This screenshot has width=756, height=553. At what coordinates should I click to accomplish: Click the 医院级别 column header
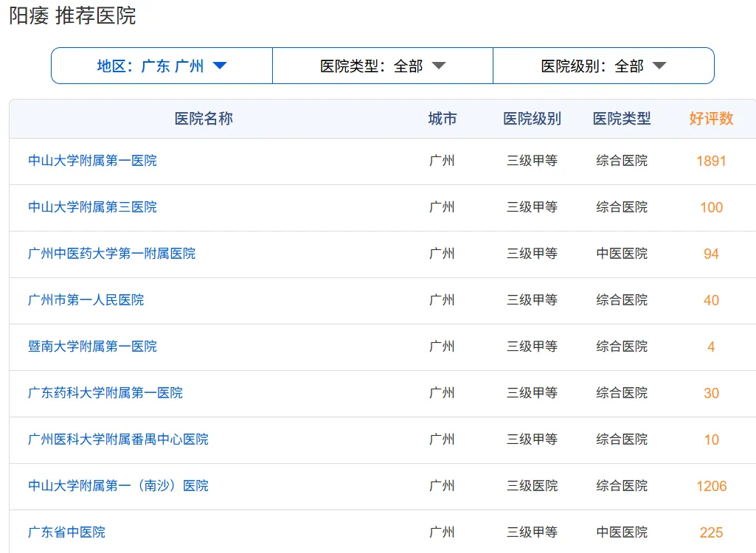[x=532, y=119]
